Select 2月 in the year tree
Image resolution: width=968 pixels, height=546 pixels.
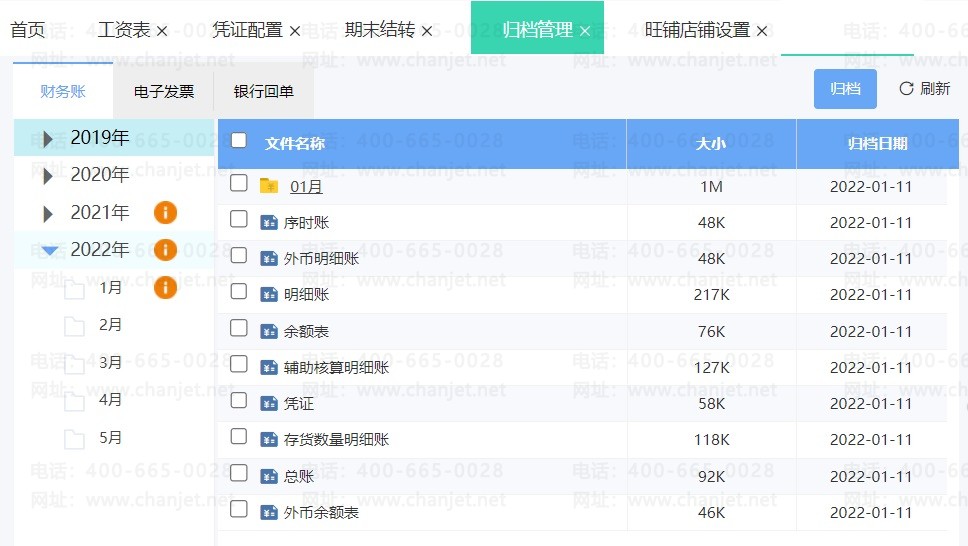click(x=111, y=325)
